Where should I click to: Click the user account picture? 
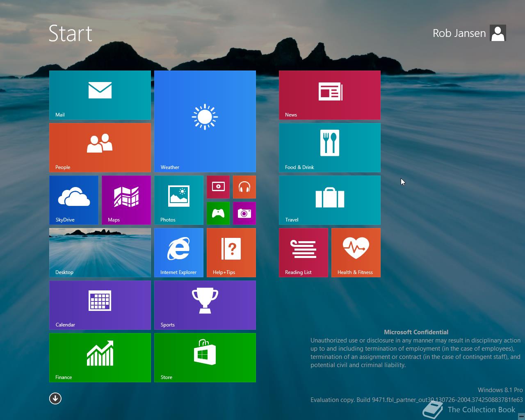coord(498,33)
